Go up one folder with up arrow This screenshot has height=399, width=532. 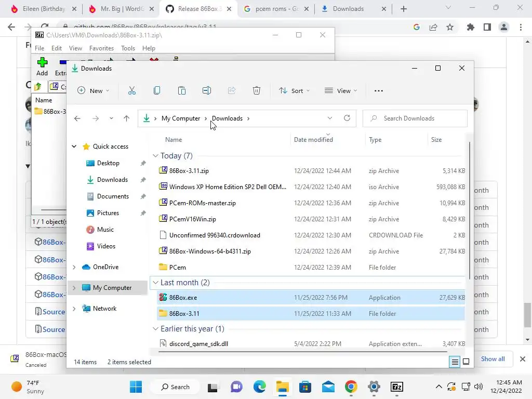click(x=127, y=118)
